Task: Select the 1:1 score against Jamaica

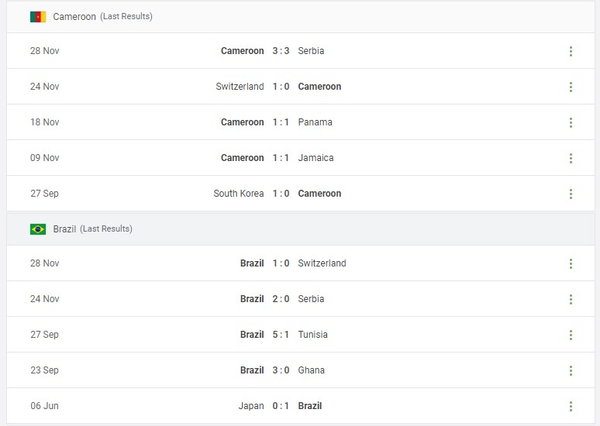Action: 281,158
